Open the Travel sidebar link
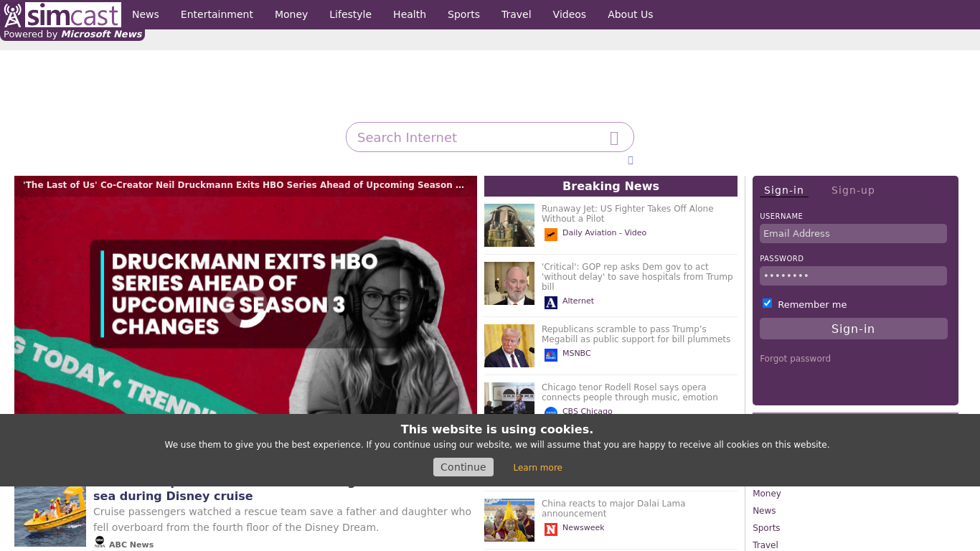 point(765,545)
